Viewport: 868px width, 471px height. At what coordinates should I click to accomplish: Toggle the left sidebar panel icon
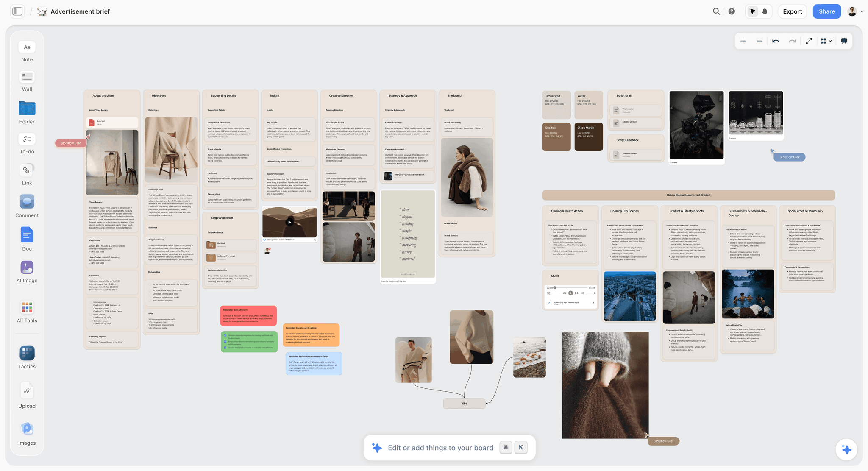pos(17,11)
